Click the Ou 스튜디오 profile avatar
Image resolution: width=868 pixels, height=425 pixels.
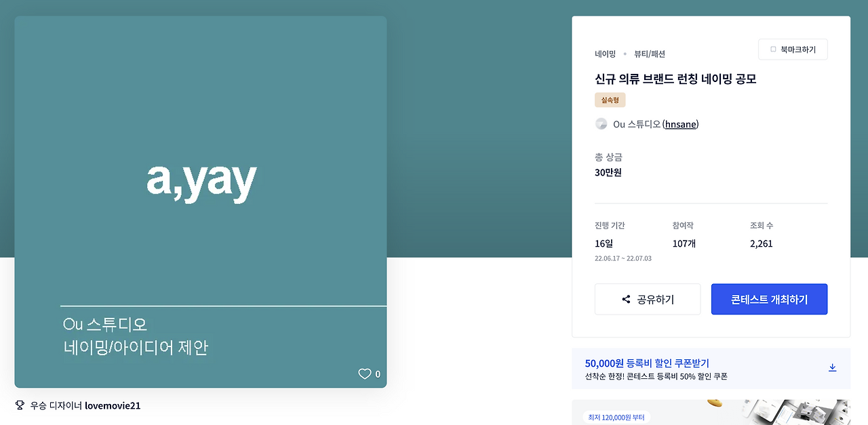tap(601, 124)
